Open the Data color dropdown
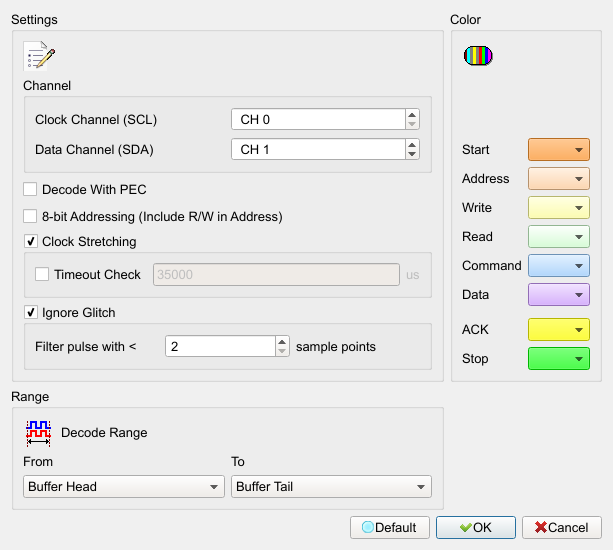Image resolution: width=613 pixels, height=550 pixels. click(x=559, y=295)
